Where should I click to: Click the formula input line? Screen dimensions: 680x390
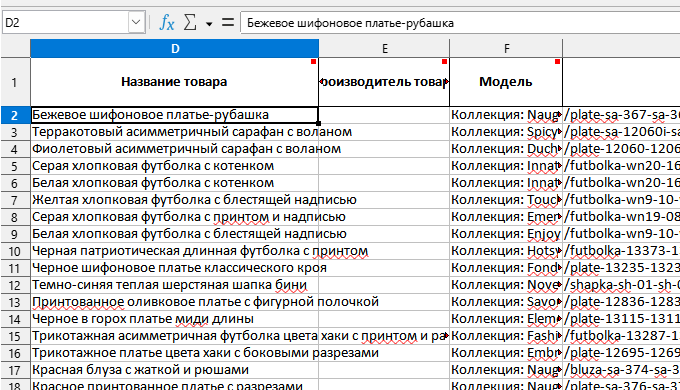[x=460, y=23]
